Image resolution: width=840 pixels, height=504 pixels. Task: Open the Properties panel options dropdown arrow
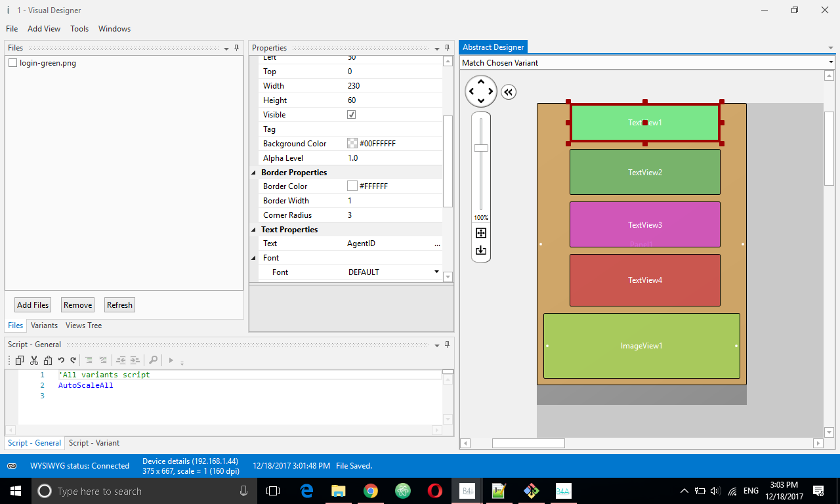tap(437, 49)
